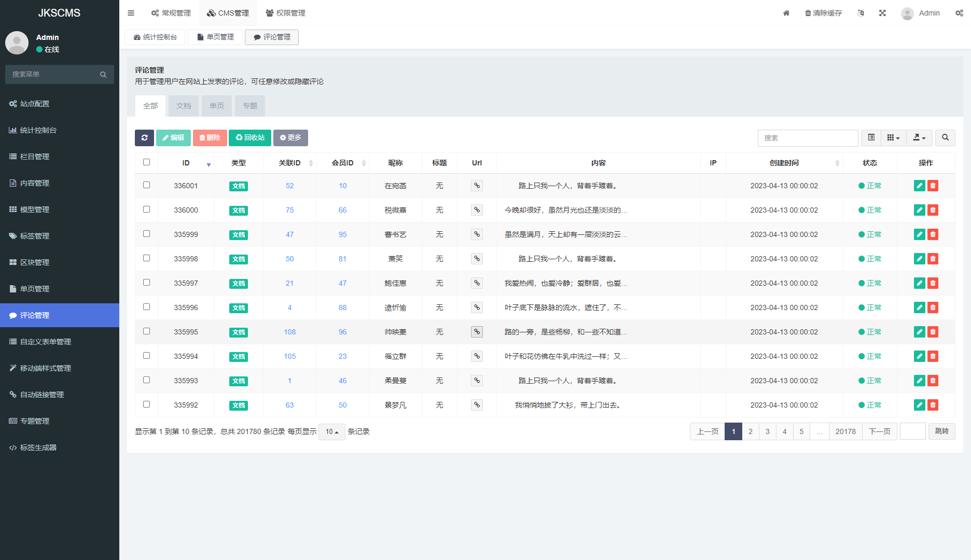Viewport: 971px width, 560px height.
Task: Go to the 下一页 pagination button
Action: point(880,431)
